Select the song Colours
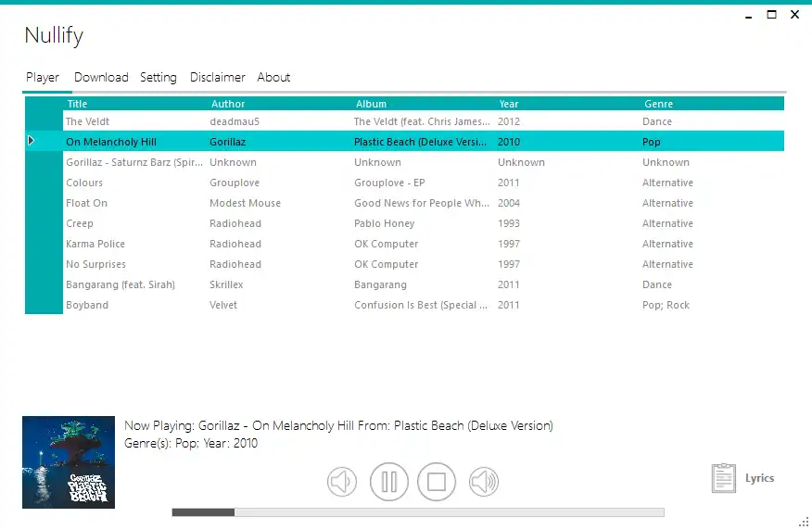 point(84,183)
